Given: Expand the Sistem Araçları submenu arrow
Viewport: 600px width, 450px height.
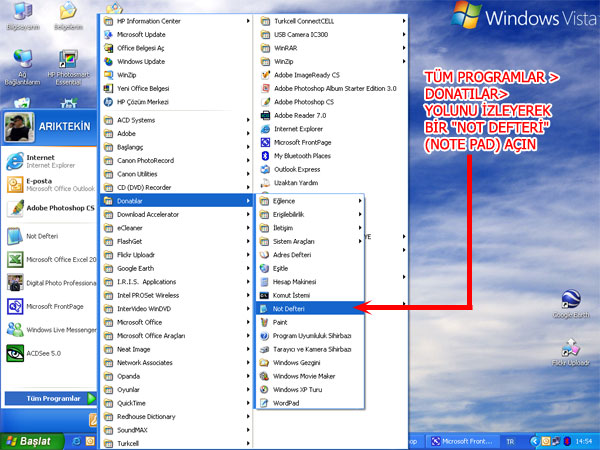Looking at the screenshot, I should click(x=360, y=241).
